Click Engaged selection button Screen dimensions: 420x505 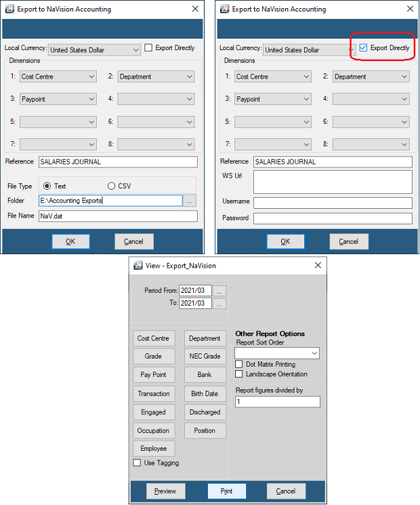coord(154,412)
